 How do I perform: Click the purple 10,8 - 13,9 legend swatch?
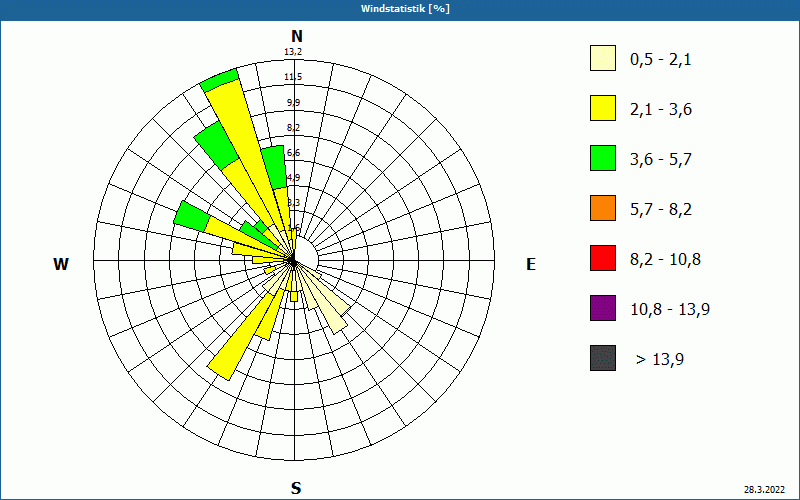tap(603, 308)
